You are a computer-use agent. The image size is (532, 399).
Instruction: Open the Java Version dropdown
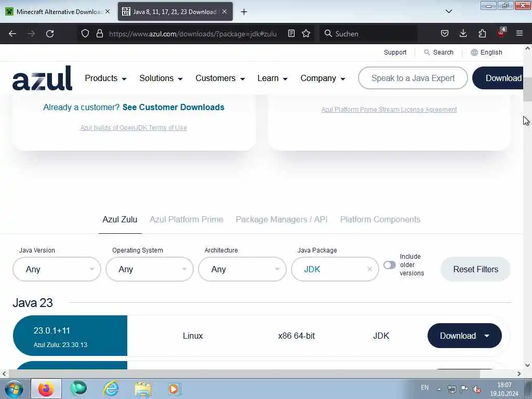pyautogui.click(x=57, y=269)
